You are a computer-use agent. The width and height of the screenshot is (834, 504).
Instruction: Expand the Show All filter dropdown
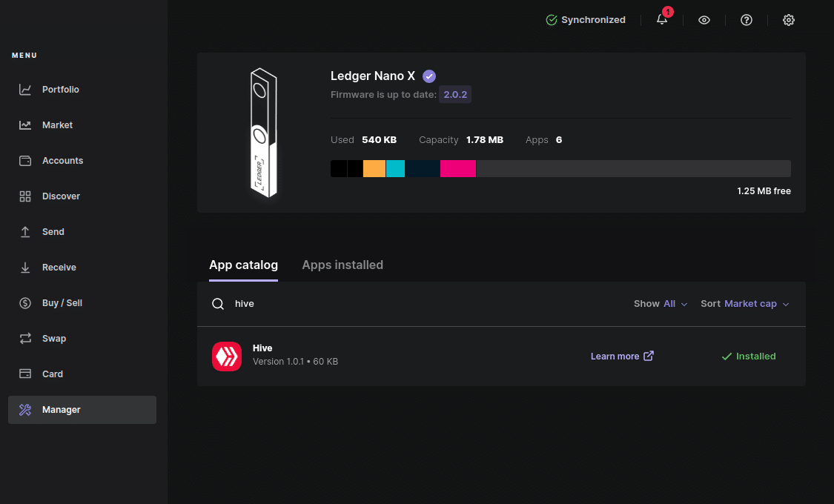(x=661, y=304)
